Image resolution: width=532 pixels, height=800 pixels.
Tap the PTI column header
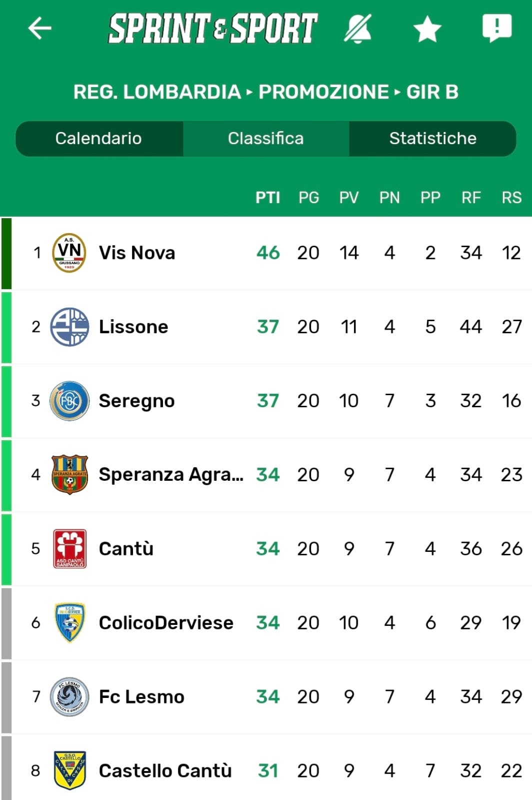point(267,198)
